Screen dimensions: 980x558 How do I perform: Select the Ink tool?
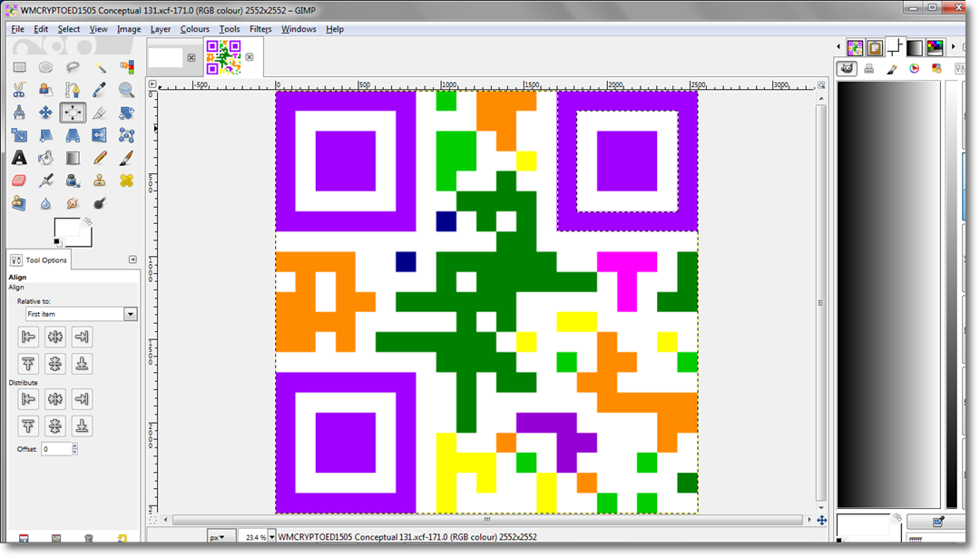(73, 181)
